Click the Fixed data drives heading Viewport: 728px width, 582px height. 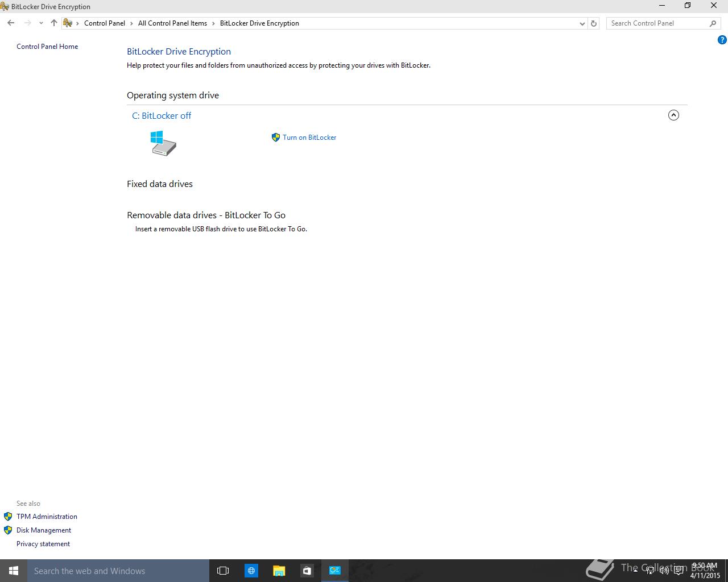tap(160, 184)
